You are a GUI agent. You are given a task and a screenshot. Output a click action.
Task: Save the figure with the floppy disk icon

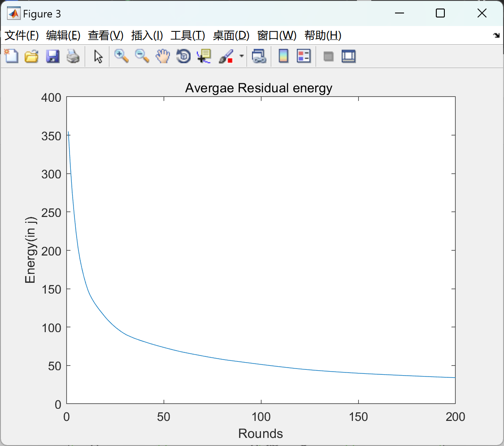[52, 56]
